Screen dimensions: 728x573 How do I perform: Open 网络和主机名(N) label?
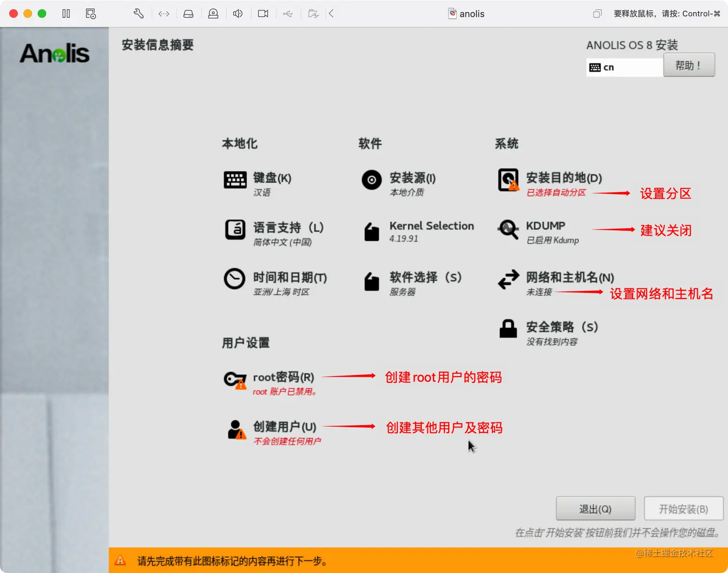(570, 277)
